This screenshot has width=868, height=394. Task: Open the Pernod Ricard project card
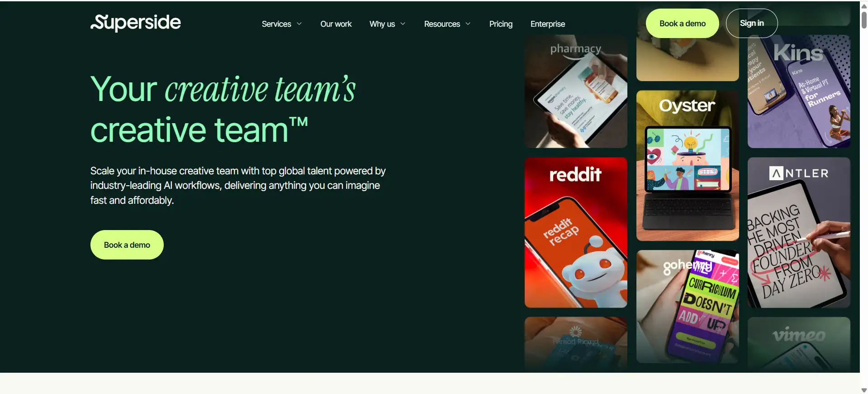[576, 344]
